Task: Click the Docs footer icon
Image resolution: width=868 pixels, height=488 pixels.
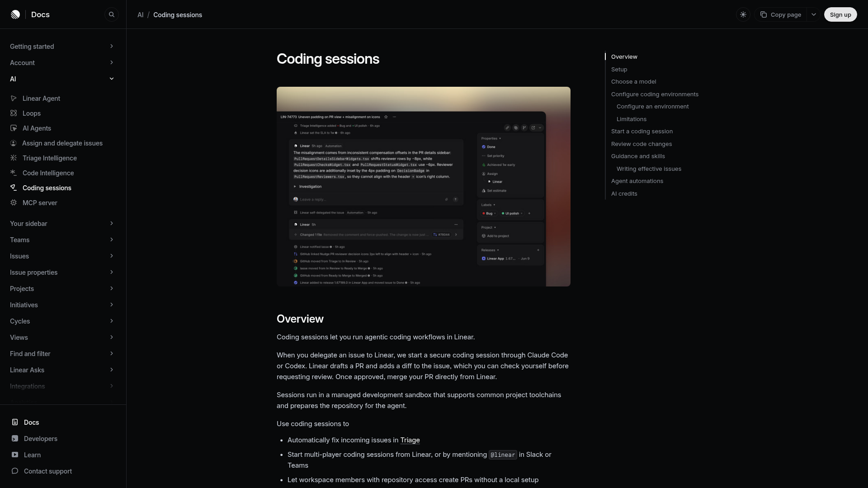Action: pyautogui.click(x=15, y=422)
